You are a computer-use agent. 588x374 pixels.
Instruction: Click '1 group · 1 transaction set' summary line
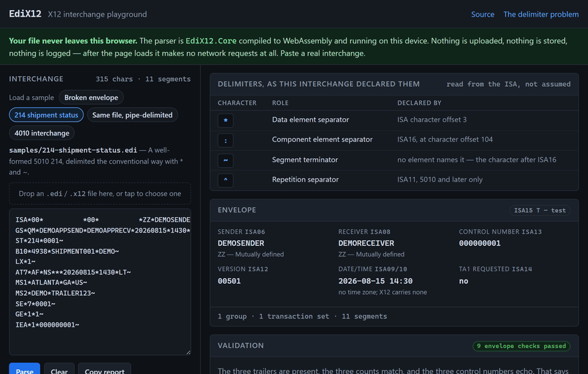point(302,317)
